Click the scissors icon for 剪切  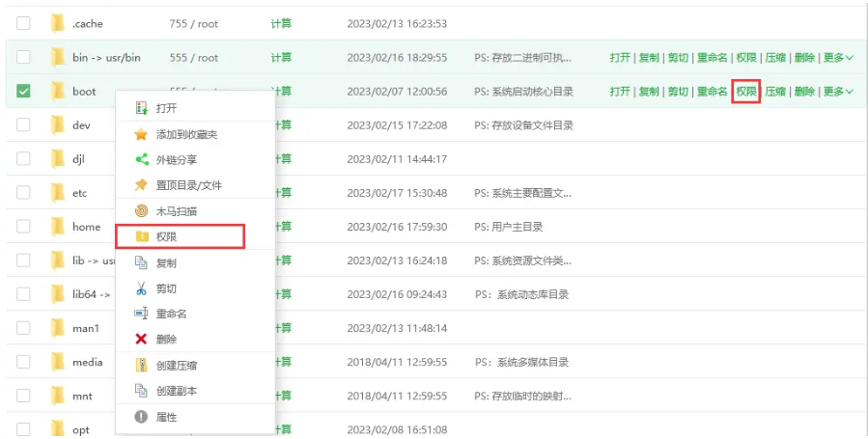(141, 288)
